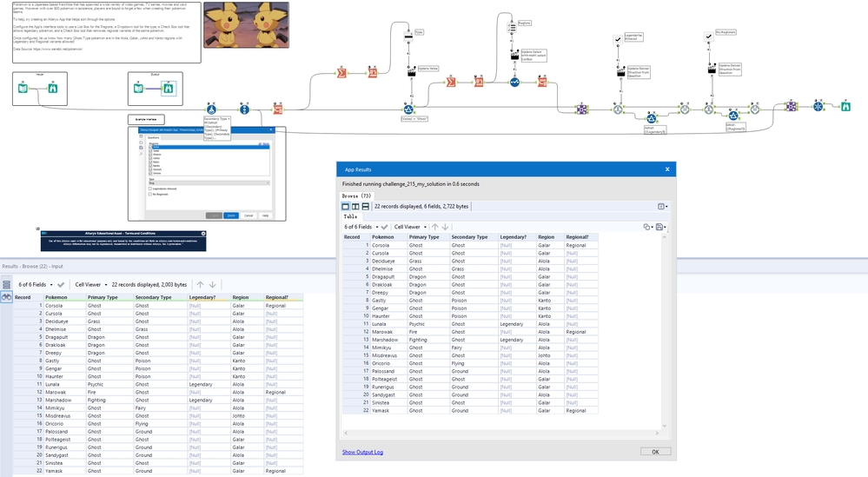Select the Formula tool for Secondary Type
Viewport: 868px width, 477px height.
[x=211, y=109]
